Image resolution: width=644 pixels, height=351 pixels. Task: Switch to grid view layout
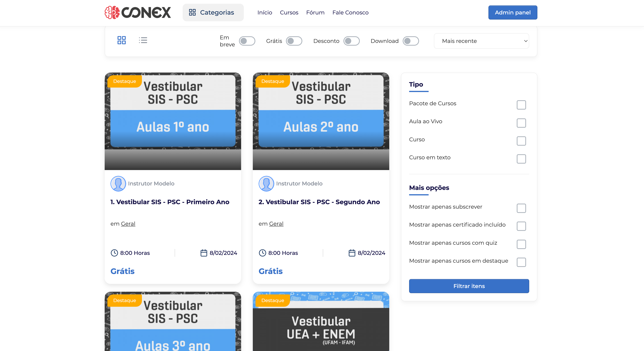click(x=122, y=40)
